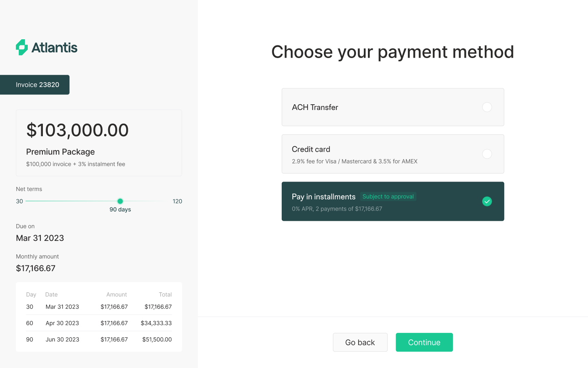This screenshot has height=368, width=588.
Task: Select the Day 90 payment row
Action: [x=99, y=339]
